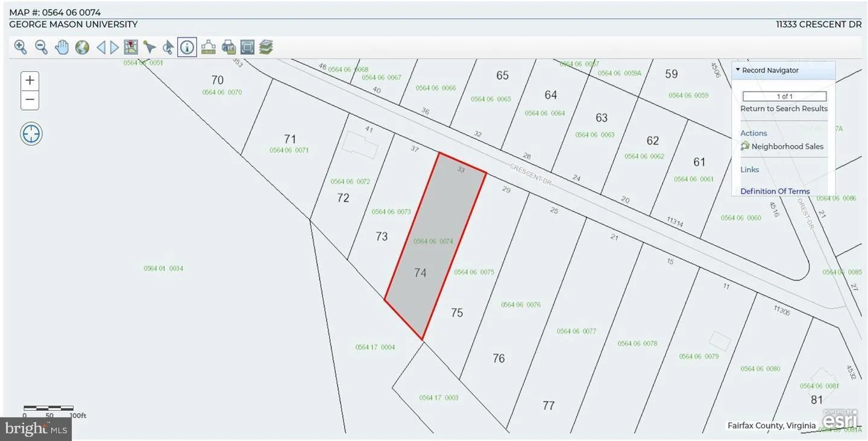Click the '1 of 1' record field

tap(784, 96)
